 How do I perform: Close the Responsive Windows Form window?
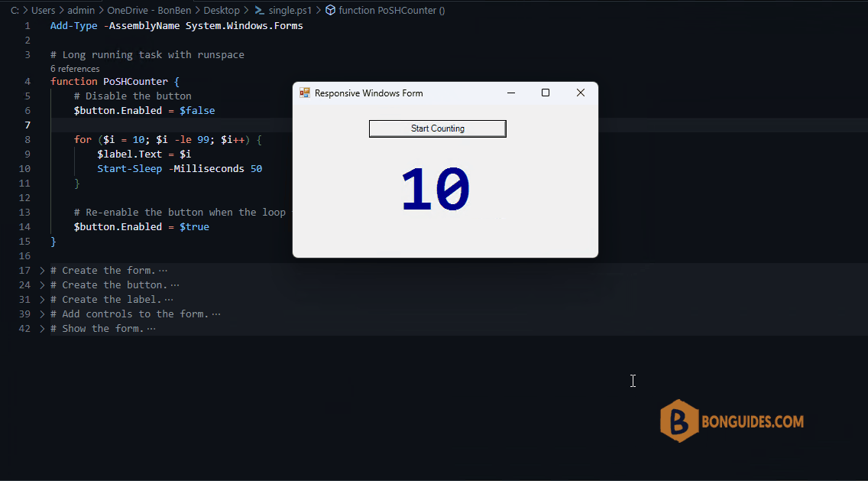(580, 93)
